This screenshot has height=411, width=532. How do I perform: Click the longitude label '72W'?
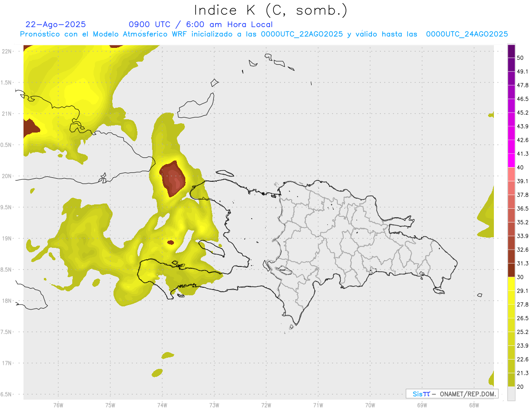266,405
